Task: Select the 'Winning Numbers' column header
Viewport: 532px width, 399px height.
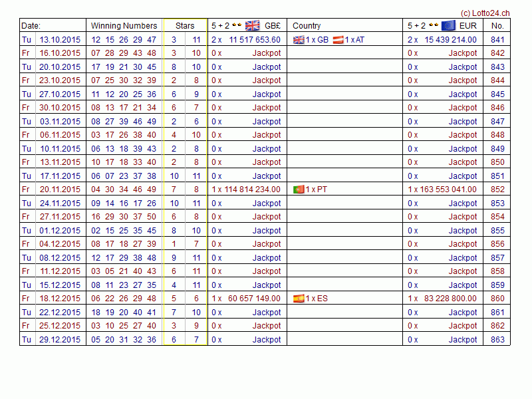Action: tap(124, 26)
